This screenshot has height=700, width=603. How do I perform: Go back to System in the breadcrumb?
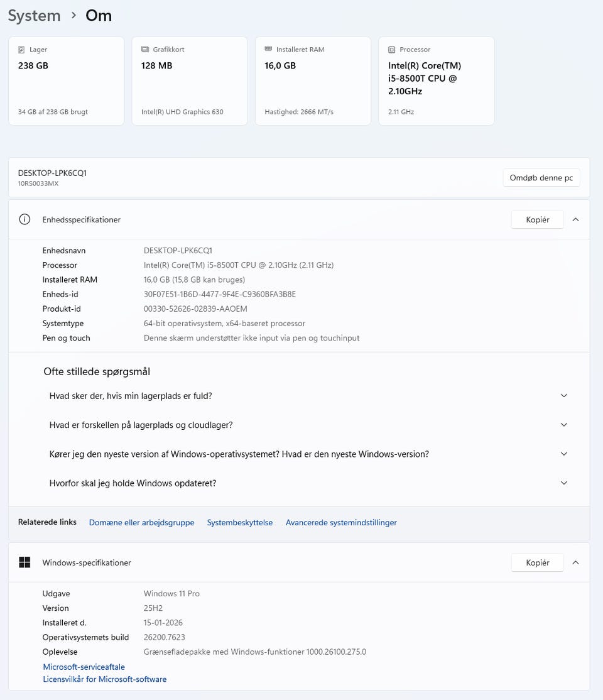pos(35,15)
